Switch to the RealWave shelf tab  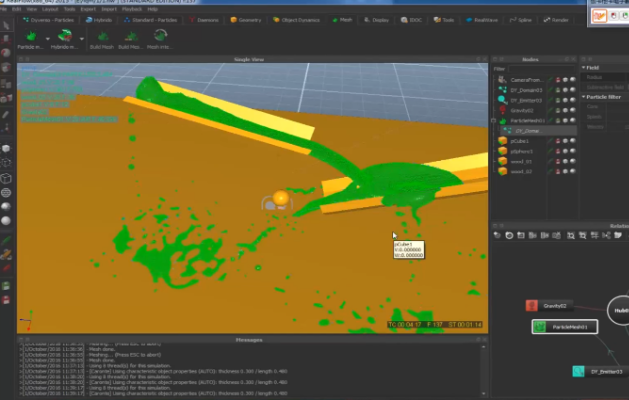(x=482, y=20)
